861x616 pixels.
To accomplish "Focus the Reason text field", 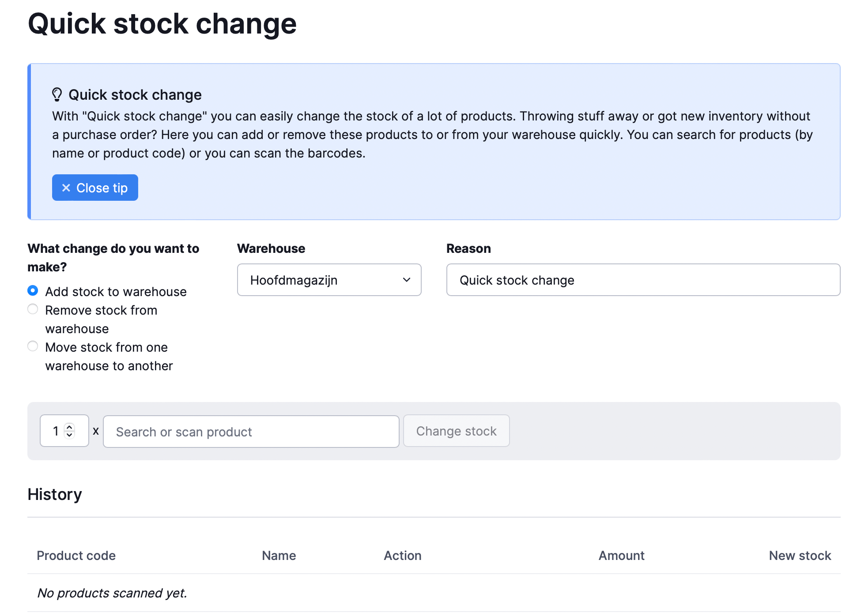I will point(643,280).
